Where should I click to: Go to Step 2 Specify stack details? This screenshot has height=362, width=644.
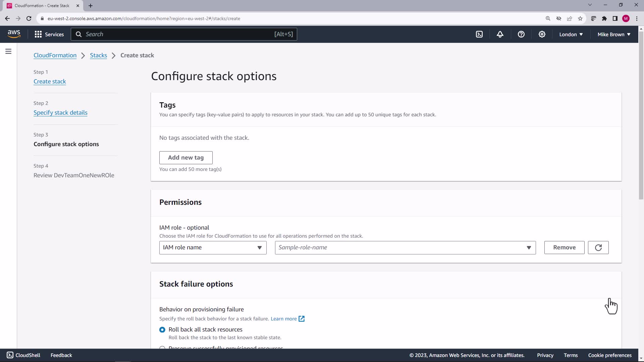(x=60, y=113)
